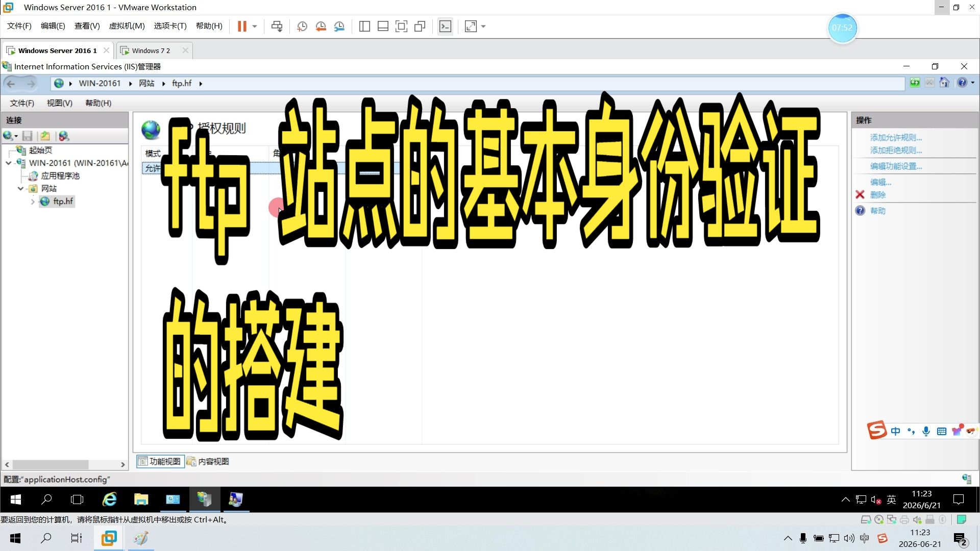This screenshot has width=980, height=551.
Task: Switch to the Windows 7 2 tab
Action: pos(151,51)
